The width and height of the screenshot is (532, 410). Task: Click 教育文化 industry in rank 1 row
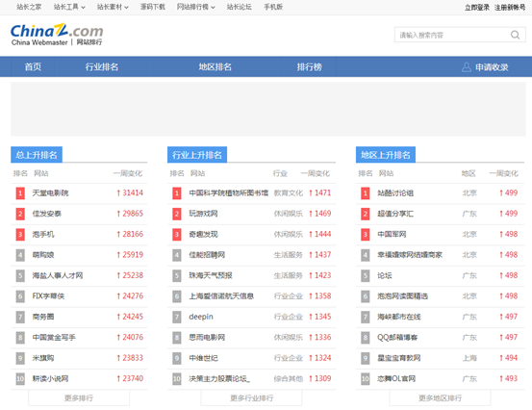coord(288,193)
